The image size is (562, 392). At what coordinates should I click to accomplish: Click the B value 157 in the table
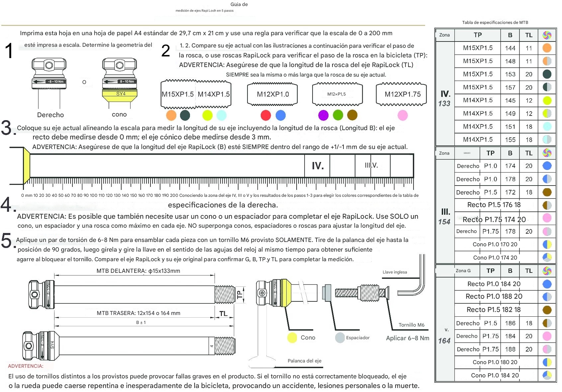[510, 87]
